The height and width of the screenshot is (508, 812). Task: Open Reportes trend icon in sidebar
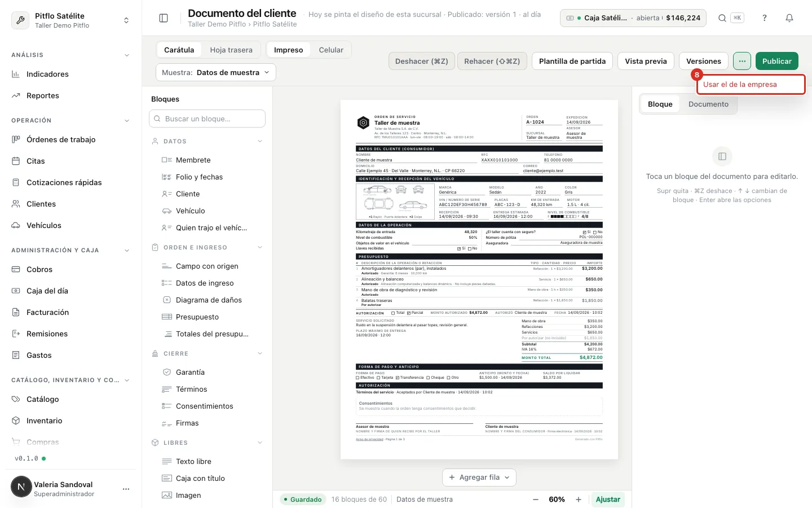[x=16, y=95]
